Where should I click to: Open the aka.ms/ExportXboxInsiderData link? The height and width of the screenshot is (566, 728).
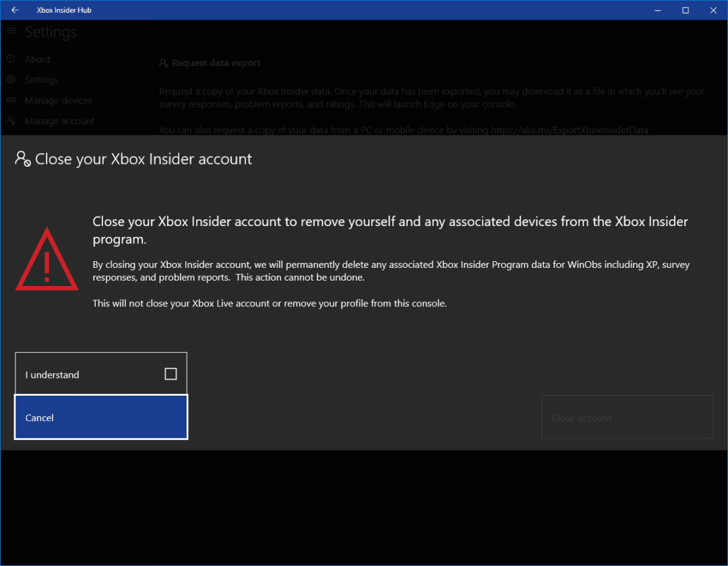pos(569,130)
